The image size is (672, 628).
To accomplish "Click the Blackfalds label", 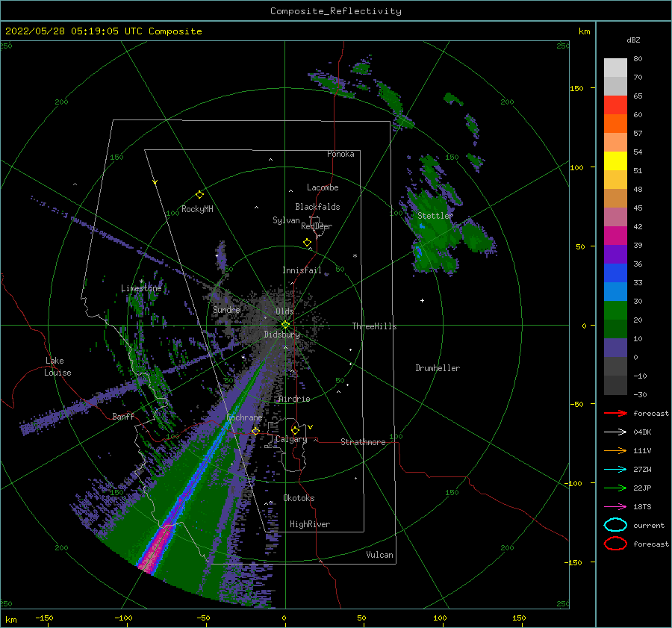I will [317, 207].
